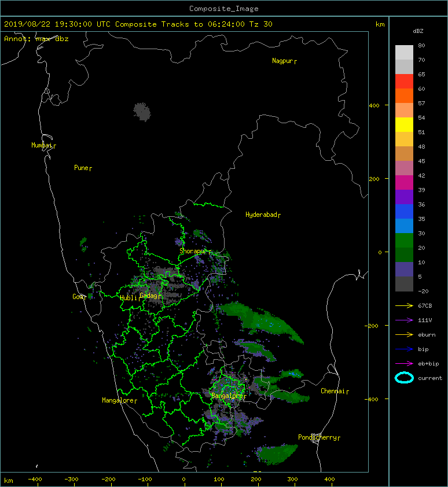Click the 400 tick on the vertical axis
Screen dimensions: 448x487
374,106
